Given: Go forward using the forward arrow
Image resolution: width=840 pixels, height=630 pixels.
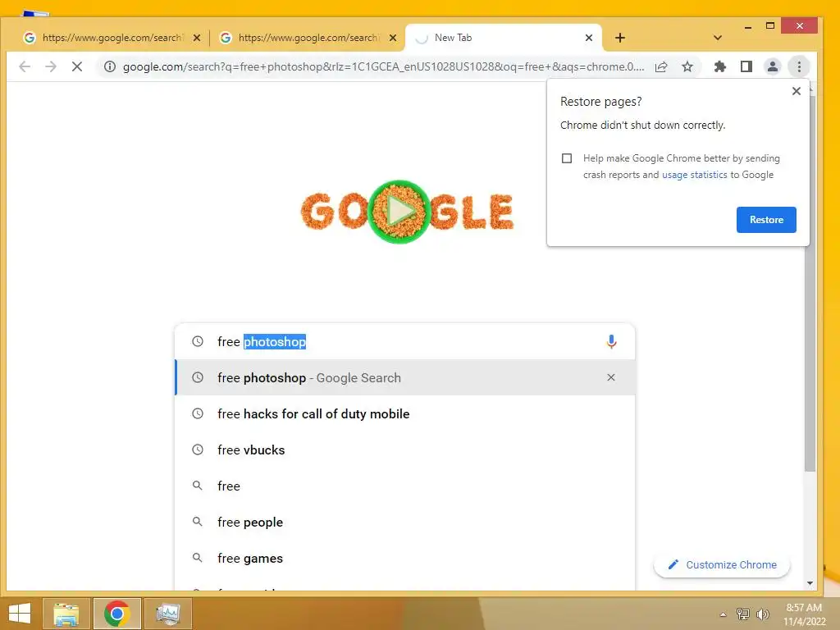Looking at the screenshot, I should tap(51, 66).
